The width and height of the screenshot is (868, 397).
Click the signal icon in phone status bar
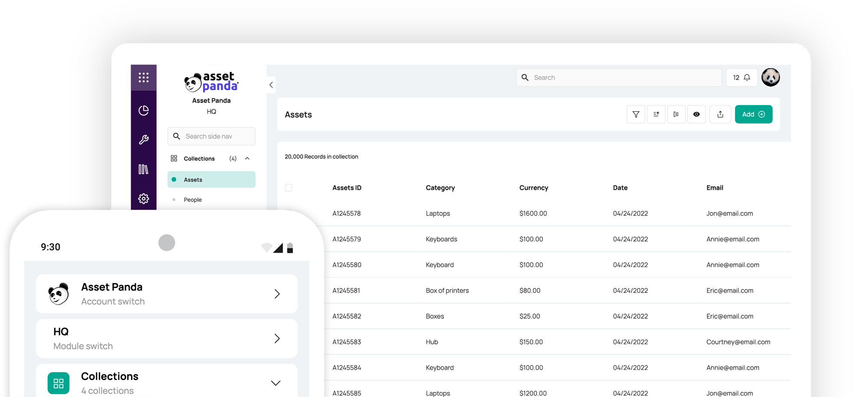(x=278, y=248)
